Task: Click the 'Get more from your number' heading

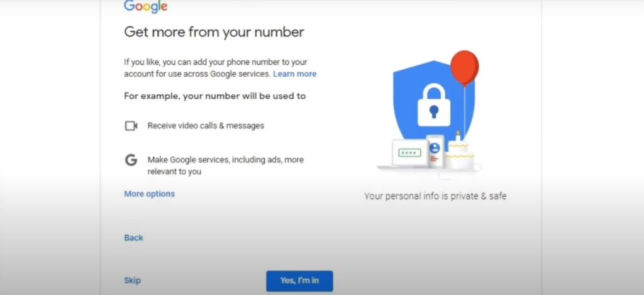Action: click(214, 32)
